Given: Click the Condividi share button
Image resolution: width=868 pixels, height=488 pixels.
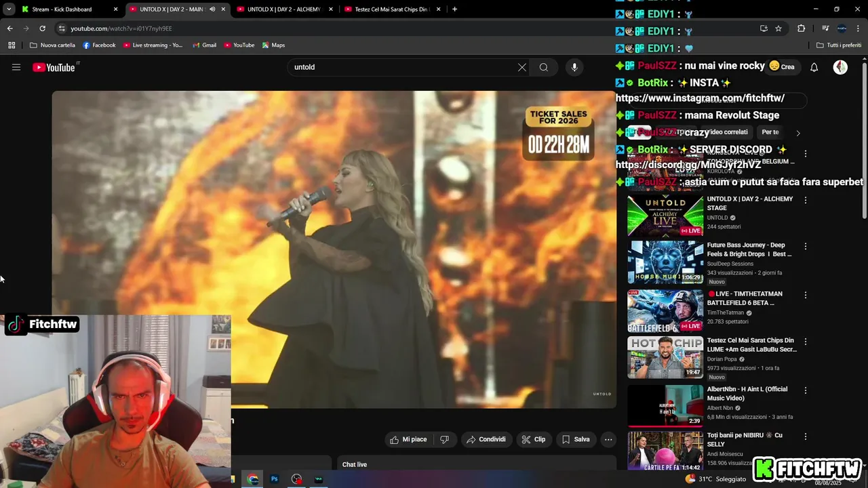Looking at the screenshot, I should 487,439.
